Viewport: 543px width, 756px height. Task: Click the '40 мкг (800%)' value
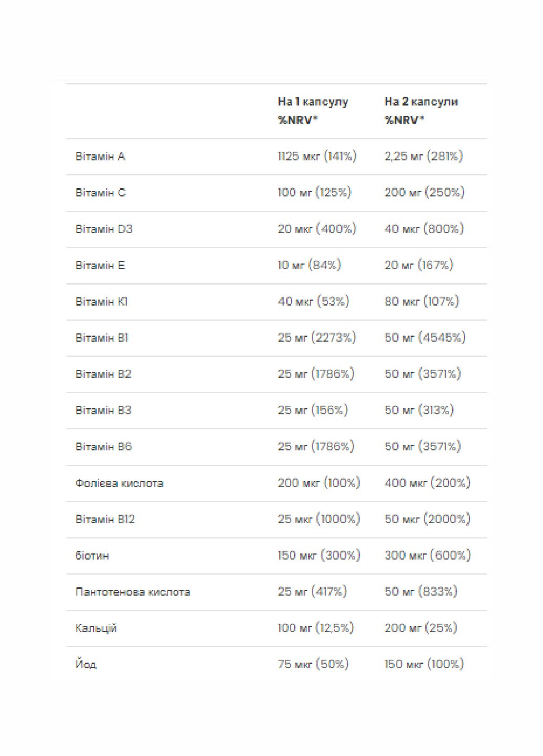[x=424, y=229]
